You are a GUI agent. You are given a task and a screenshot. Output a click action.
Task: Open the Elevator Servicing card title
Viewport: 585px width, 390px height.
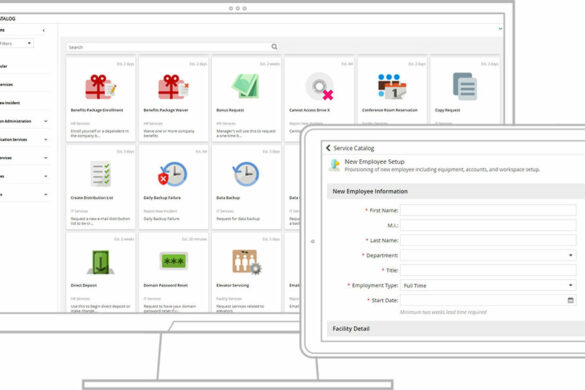(x=232, y=285)
